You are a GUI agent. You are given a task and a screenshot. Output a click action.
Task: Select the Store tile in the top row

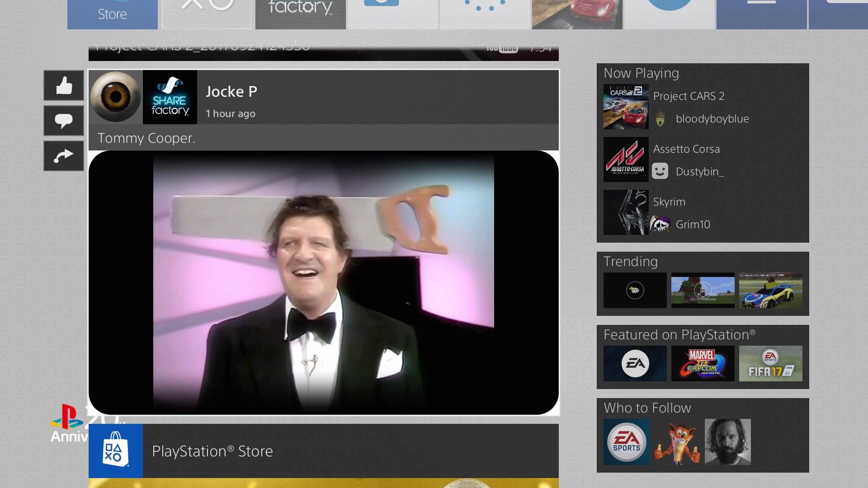click(x=113, y=14)
